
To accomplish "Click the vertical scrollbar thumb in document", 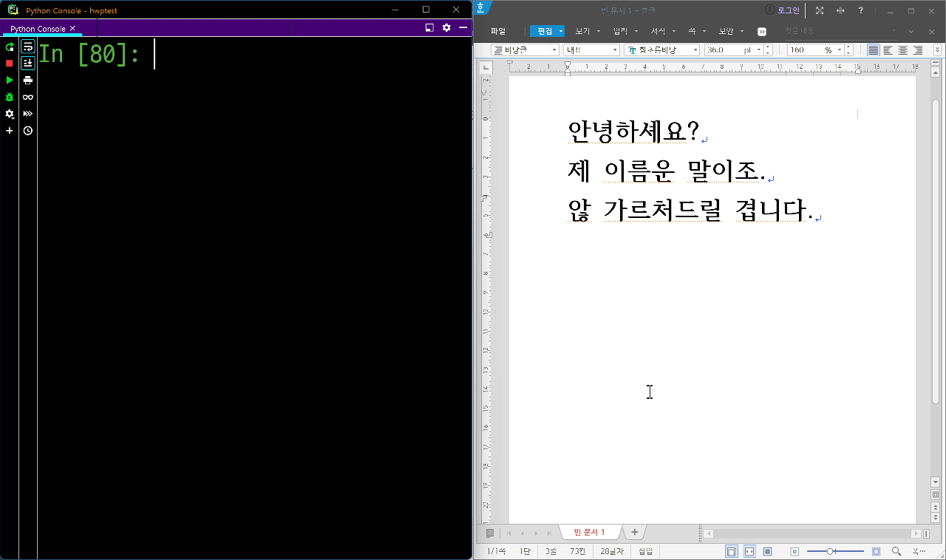I will coord(936,251).
